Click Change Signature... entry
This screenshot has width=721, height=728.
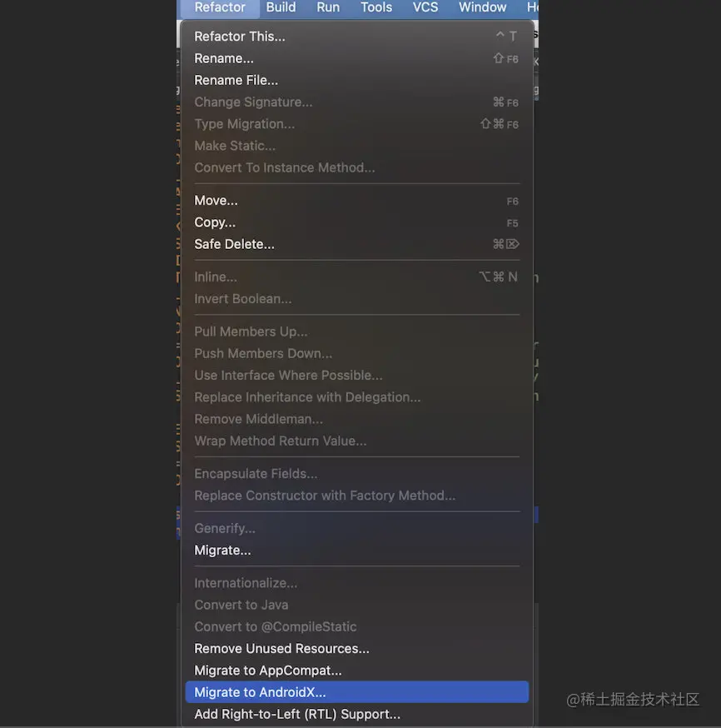[x=357, y=102]
